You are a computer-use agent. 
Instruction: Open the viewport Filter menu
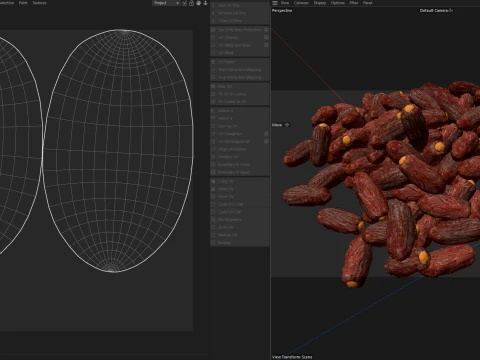pos(354,3)
